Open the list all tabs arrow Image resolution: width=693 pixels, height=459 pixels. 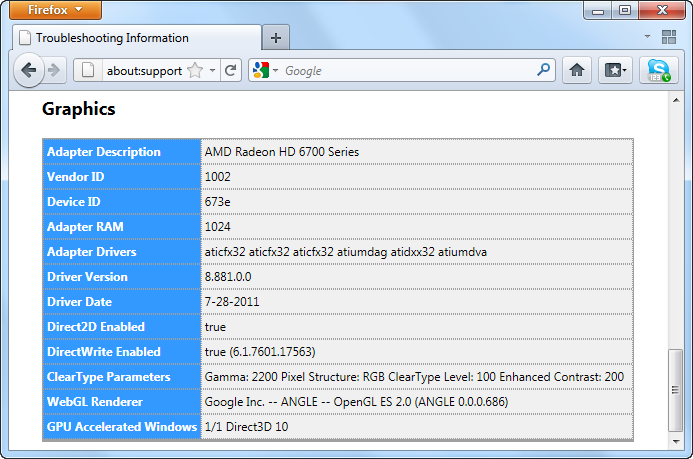pos(647,37)
